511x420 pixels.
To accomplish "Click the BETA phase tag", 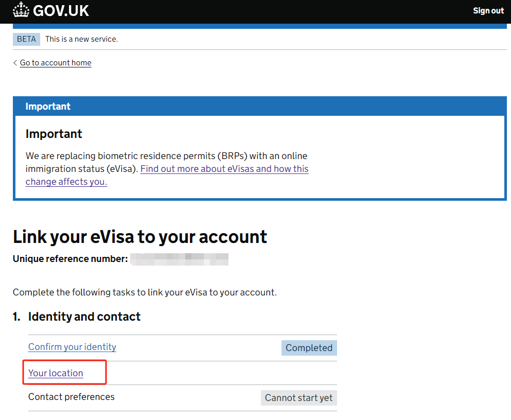I will pos(26,39).
